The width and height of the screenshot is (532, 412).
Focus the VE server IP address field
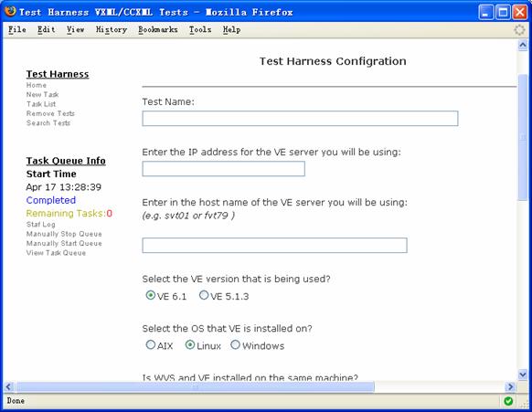tap(224, 168)
